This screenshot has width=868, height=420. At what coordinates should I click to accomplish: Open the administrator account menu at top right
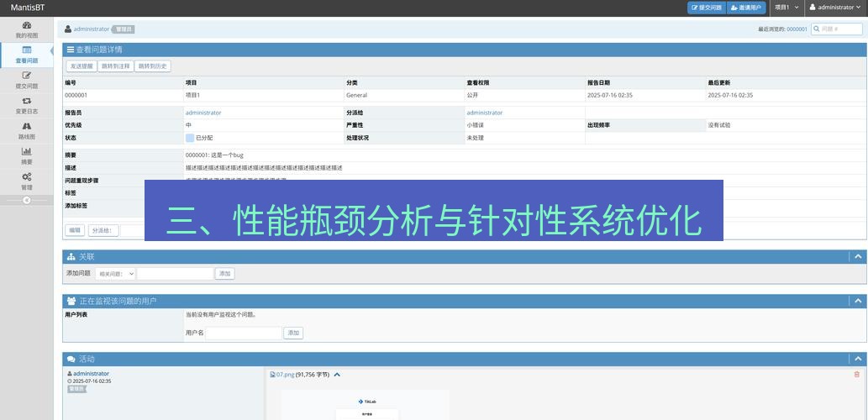pos(836,8)
